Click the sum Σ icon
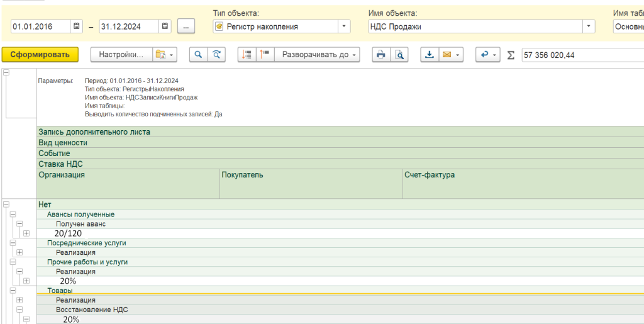The height and width of the screenshot is (324, 644). coord(511,55)
